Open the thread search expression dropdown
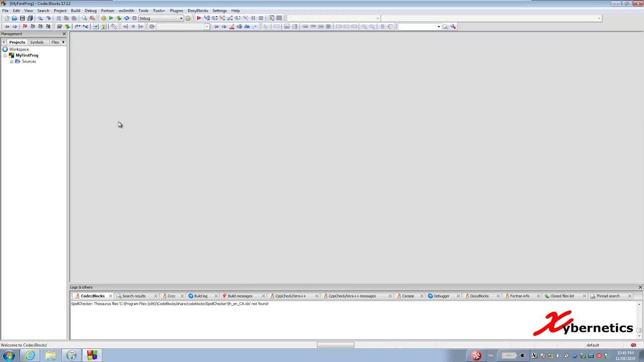 [420, 26]
